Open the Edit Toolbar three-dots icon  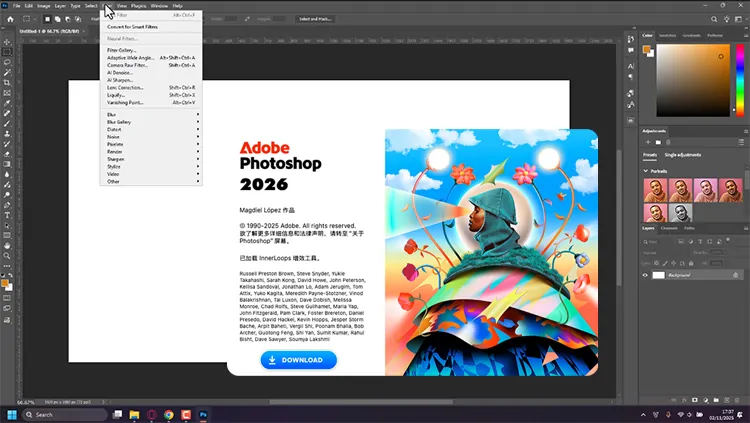7,266
